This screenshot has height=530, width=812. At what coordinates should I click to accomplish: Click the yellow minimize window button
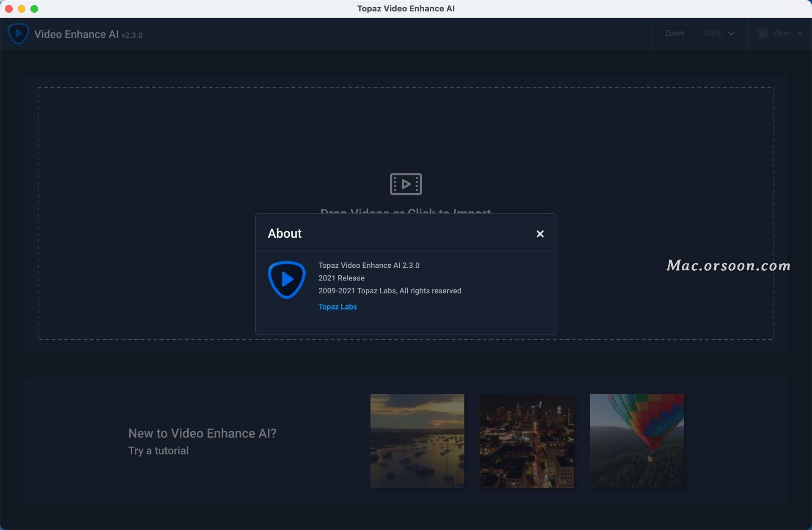click(x=22, y=8)
